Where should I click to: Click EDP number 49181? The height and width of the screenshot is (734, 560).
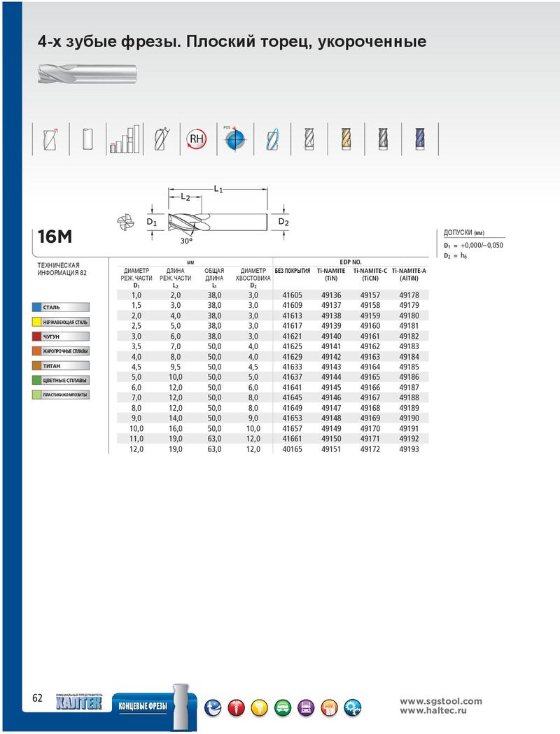click(x=409, y=326)
